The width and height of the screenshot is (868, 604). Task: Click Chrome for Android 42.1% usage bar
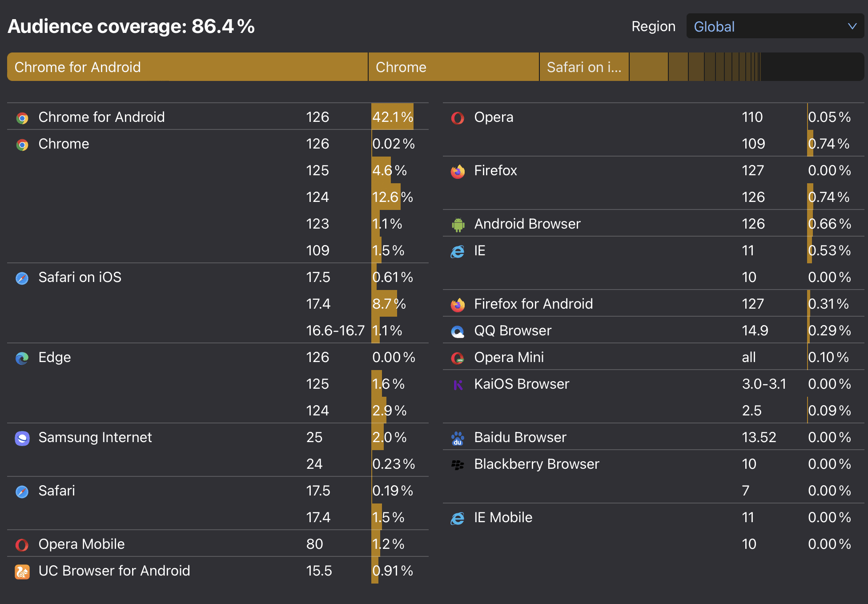tap(393, 117)
